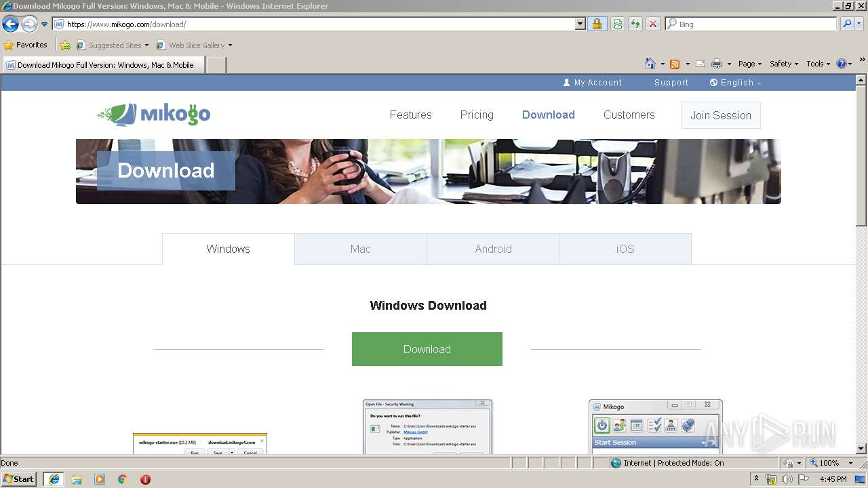Image resolution: width=868 pixels, height=488 pixels.
Task: Click Add to Favorites Bar icon
Action: [65, 45]
